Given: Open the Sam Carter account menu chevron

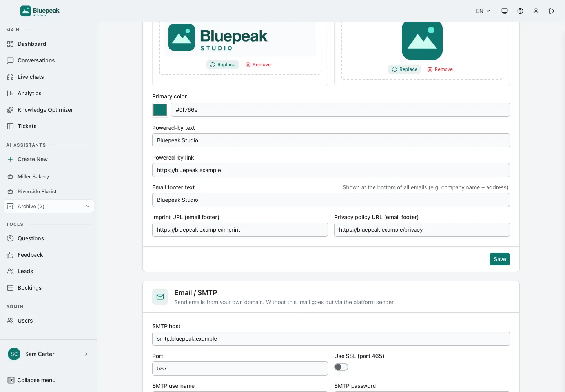Looking at the screenshot, I should point(86,354).
